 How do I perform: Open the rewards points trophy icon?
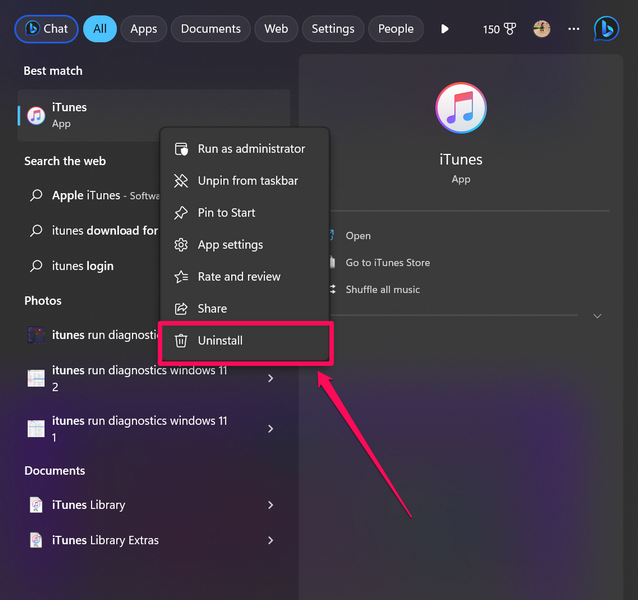510,29
